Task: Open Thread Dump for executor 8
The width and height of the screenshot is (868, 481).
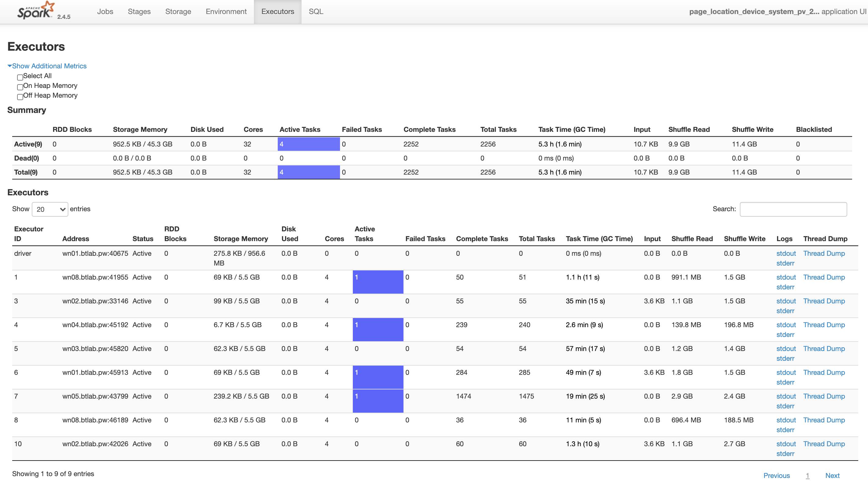Action: pos(824,420)
